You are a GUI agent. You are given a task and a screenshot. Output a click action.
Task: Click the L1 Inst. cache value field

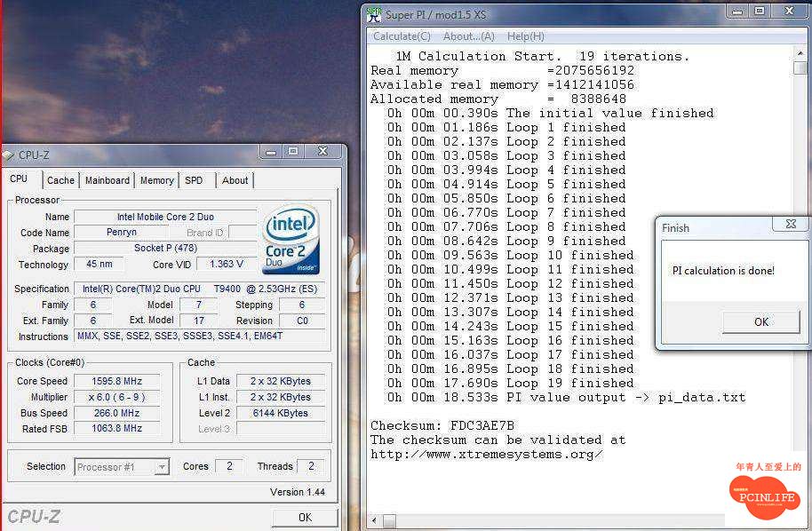point(281,397)
